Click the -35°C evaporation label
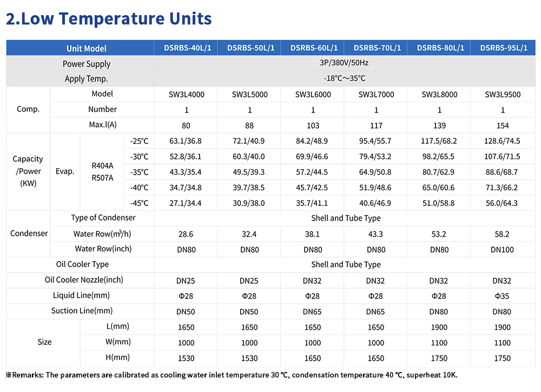 [139, 172]
